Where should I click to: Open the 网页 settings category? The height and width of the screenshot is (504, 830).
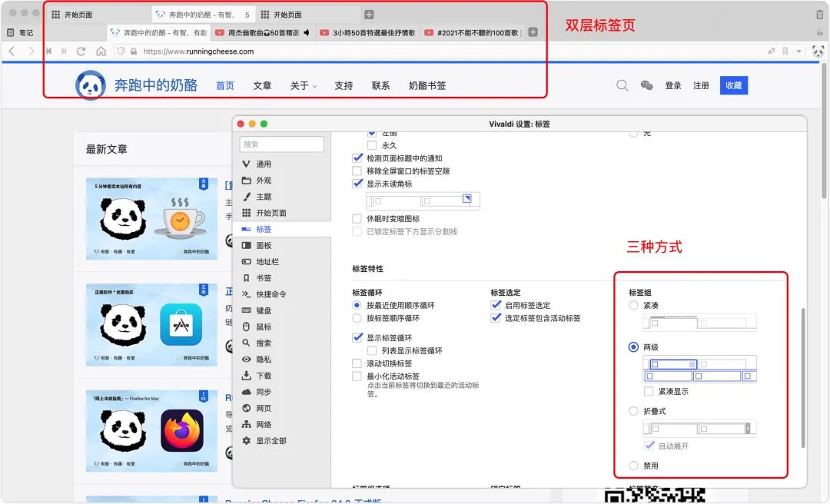pyautogui.click(x=263, y=408)
